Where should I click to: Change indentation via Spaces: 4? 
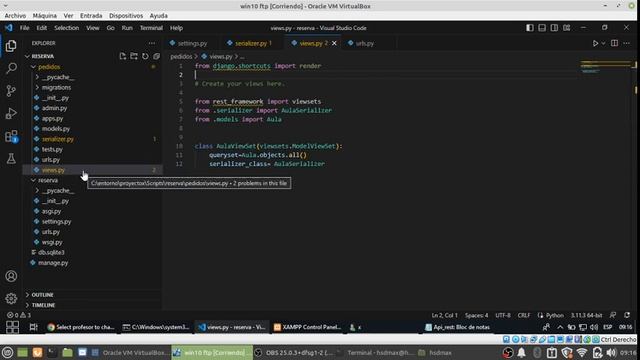click(476, 315)
